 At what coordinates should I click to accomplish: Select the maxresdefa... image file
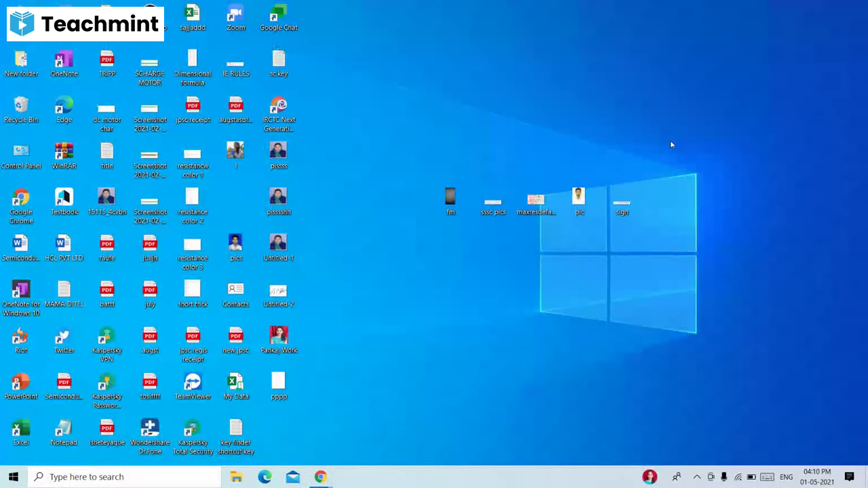coord(536,203)
